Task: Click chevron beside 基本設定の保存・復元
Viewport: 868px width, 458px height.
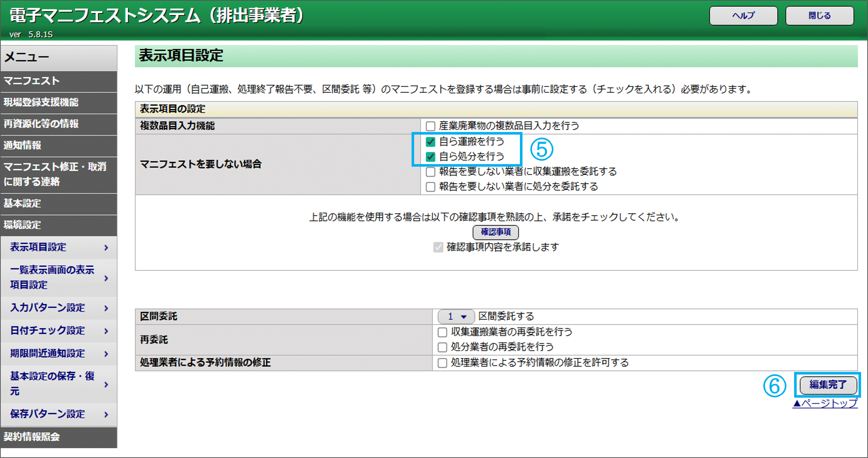Action: (106, 384)
